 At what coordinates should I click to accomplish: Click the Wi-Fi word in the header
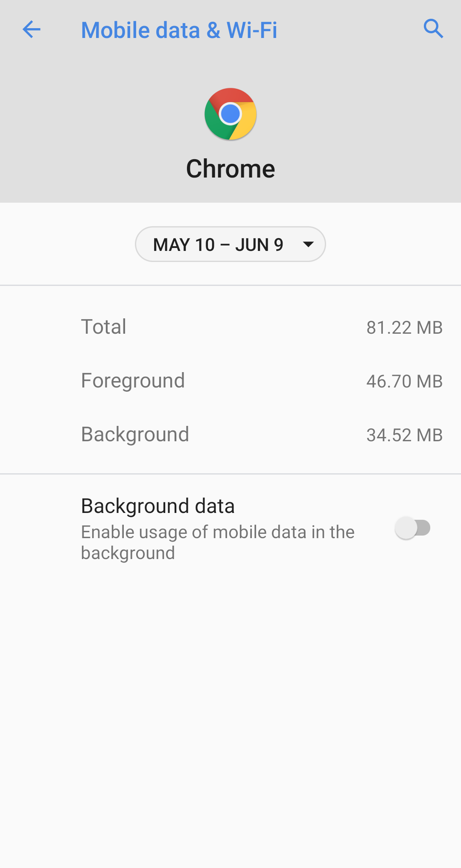tap(252, 30)
